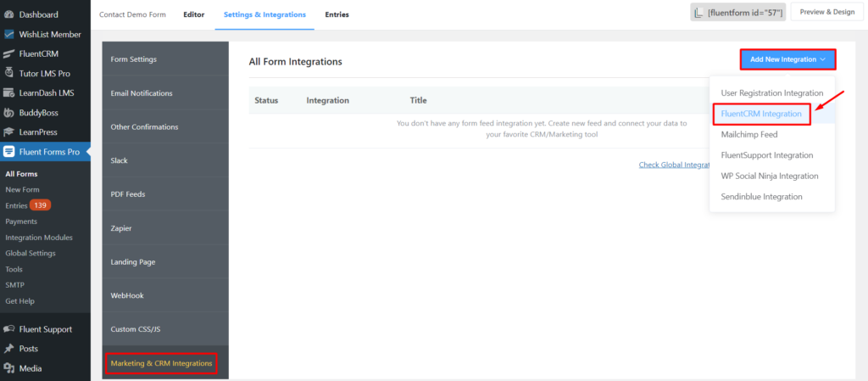
Task: Open the Landing Page settings
Action: [165, 262]
